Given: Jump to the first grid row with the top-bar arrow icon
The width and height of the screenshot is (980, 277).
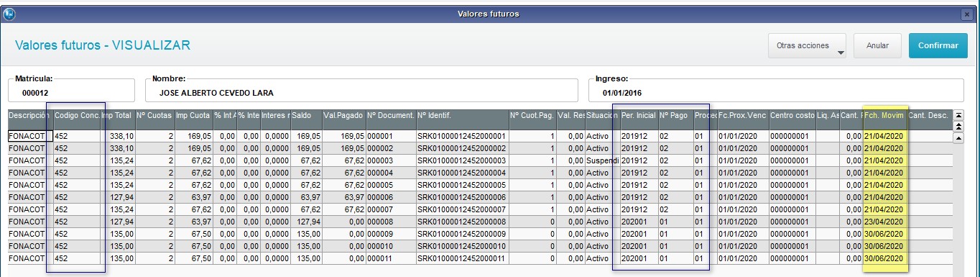Looking at the screenshot, I should coord(958,115).
